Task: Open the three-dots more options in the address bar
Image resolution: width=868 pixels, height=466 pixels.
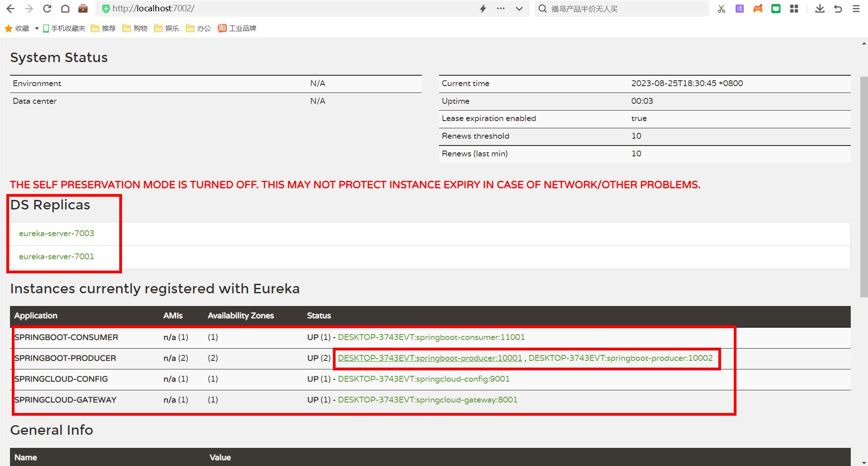Action: [x=501, y=9]
